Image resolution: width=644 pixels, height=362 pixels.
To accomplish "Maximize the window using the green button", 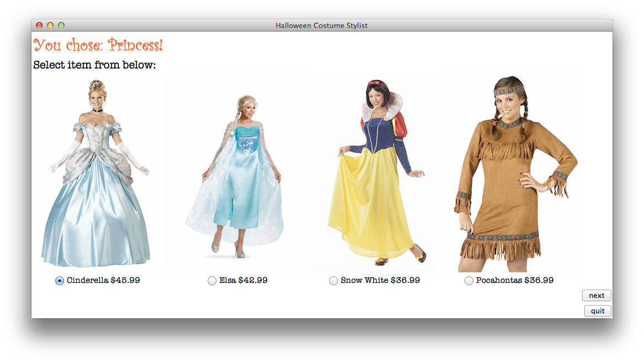I will click(61, 25).
